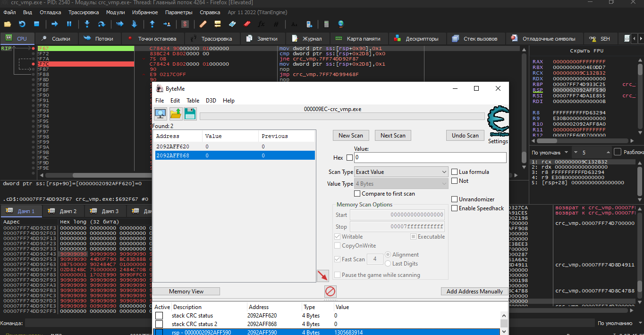Pause execution using the pause icon
644x335 pixels.
click(x=69, y=24)
